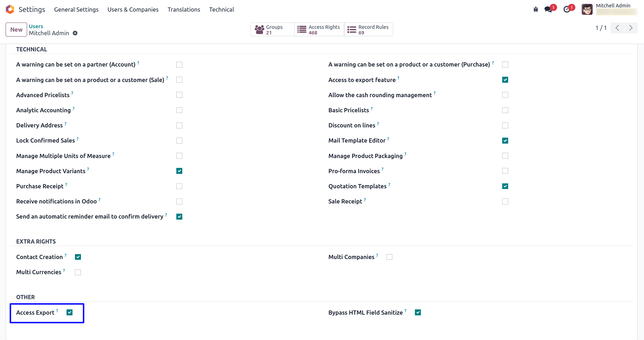Toggle the Multi Companies checkbox
Image resolution: width=644 pixels, height=340 pixels.
click(x=389, y=257)
